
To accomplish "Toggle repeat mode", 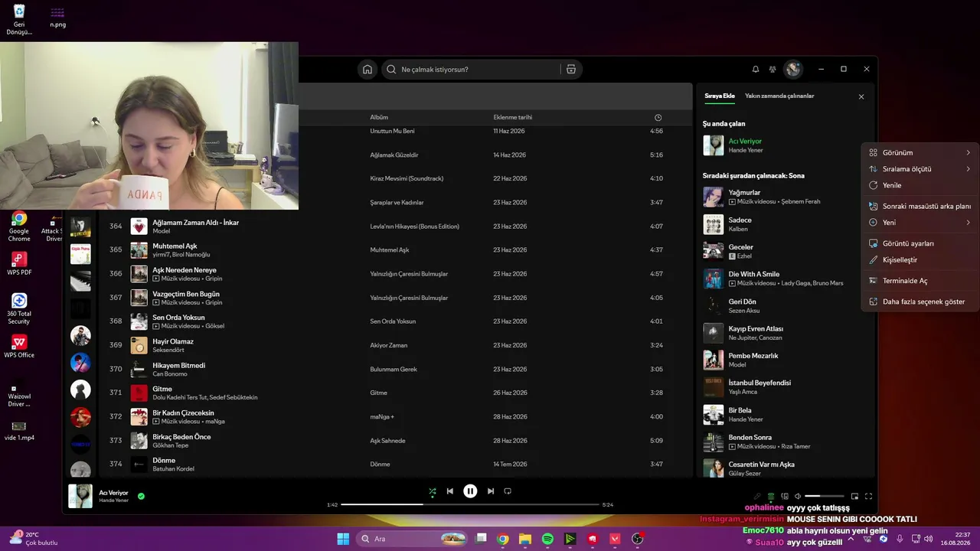I will 508,491.
